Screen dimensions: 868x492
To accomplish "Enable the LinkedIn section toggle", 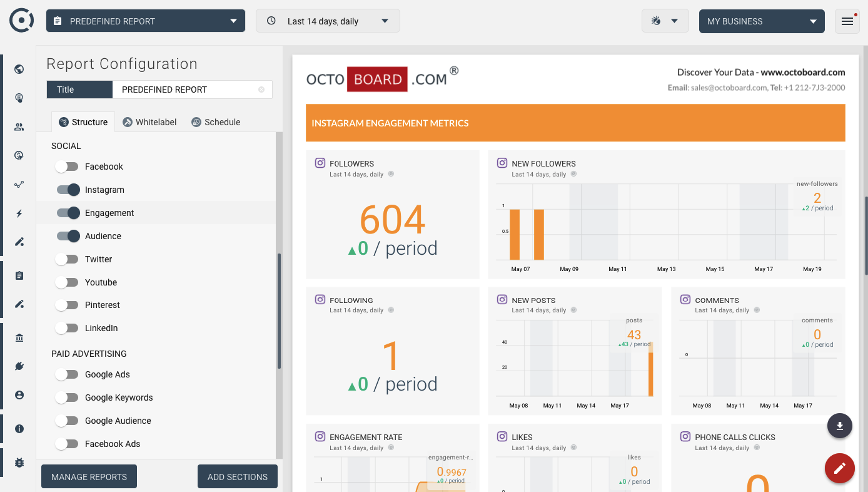I will click(x=67, y=328).
